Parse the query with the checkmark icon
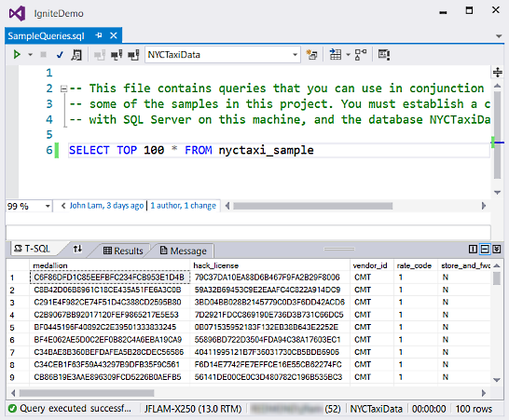Image resolution: width=509 pixels, height=420 pixels. click(x=60, y=55)
